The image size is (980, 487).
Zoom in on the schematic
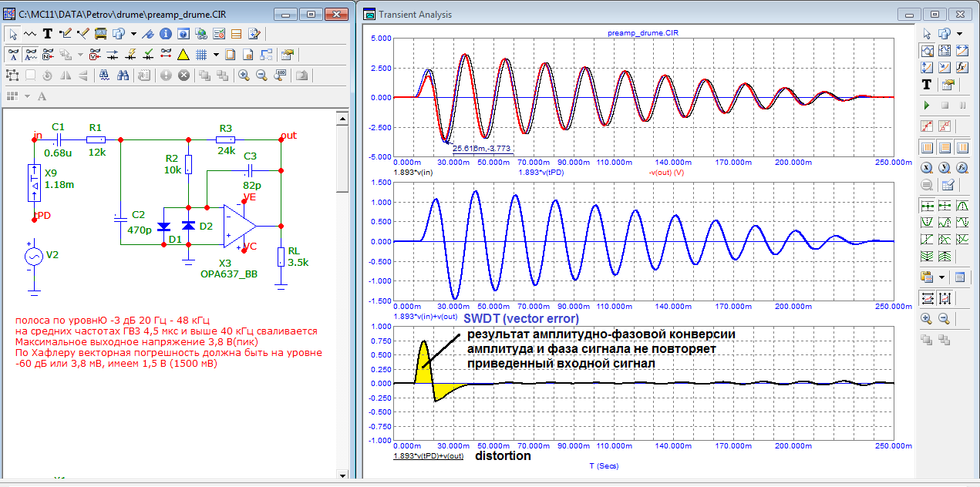244,76
